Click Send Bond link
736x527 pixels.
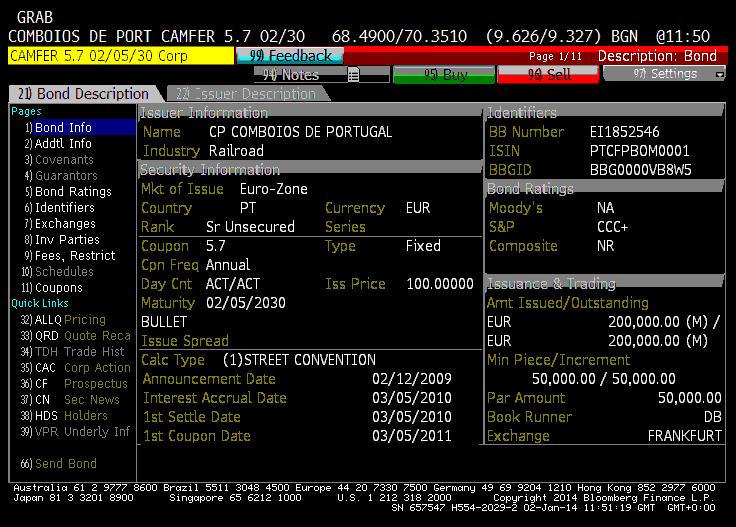tap(59, 463)
